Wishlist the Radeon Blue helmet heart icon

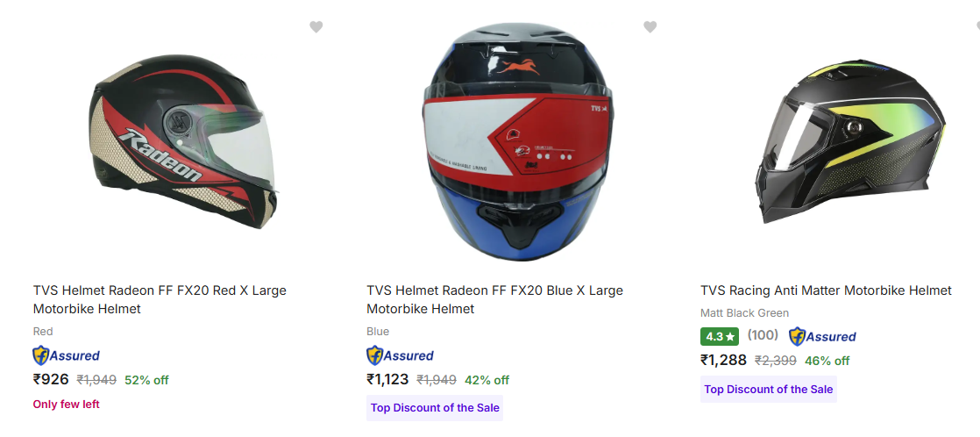point(650,27)
